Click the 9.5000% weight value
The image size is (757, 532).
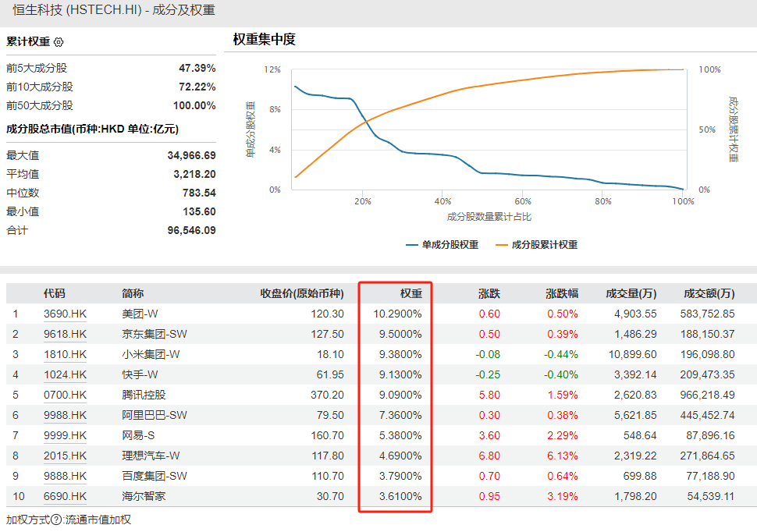click(x=400, y=334)
